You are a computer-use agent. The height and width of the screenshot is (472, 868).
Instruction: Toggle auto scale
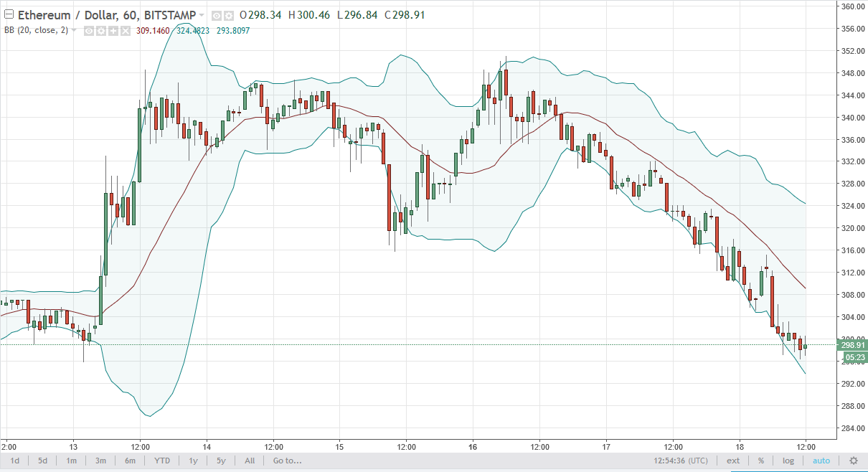(x=821, y=461)
